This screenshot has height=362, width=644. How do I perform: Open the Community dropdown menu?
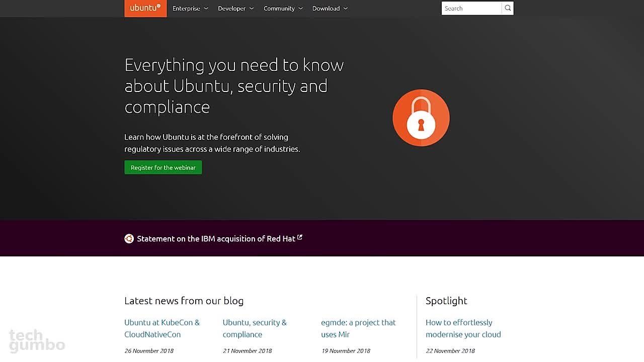(283, 9)
